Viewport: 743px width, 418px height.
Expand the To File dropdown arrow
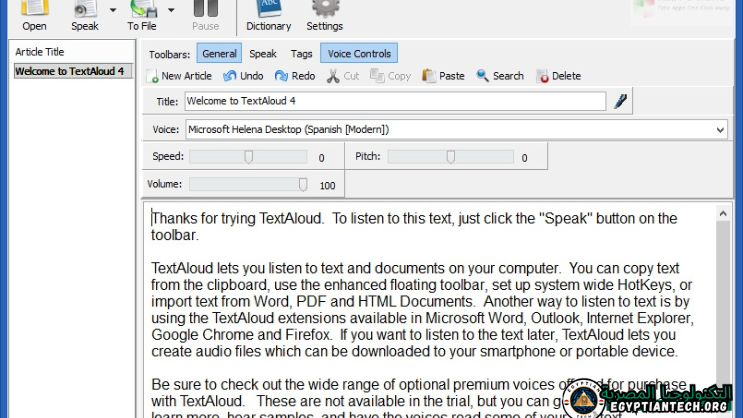click(x=171, y=10)
